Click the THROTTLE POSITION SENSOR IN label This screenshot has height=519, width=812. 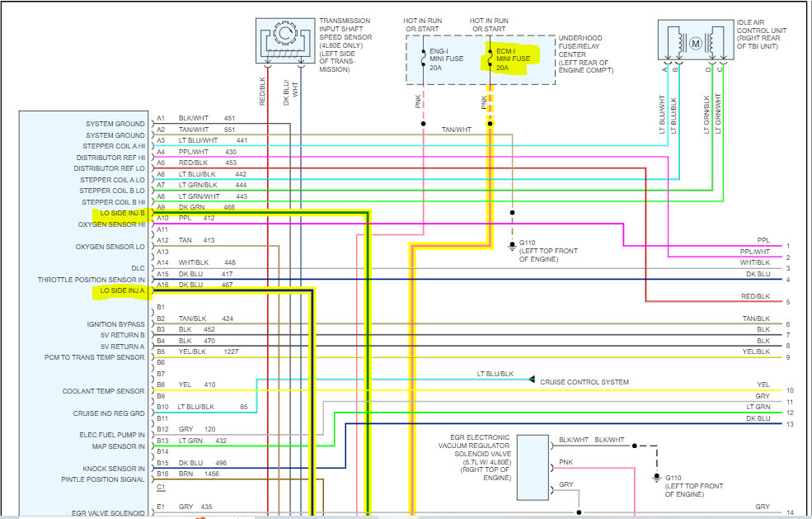pyautogui.click(x=92, y=280)
